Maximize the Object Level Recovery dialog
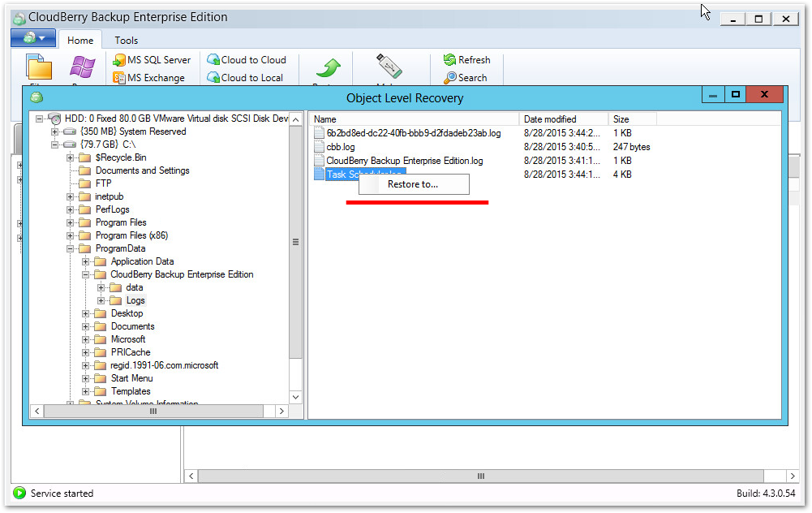This screenshot has width=812, height=513. pyautogui.click(x=736, y=94)
